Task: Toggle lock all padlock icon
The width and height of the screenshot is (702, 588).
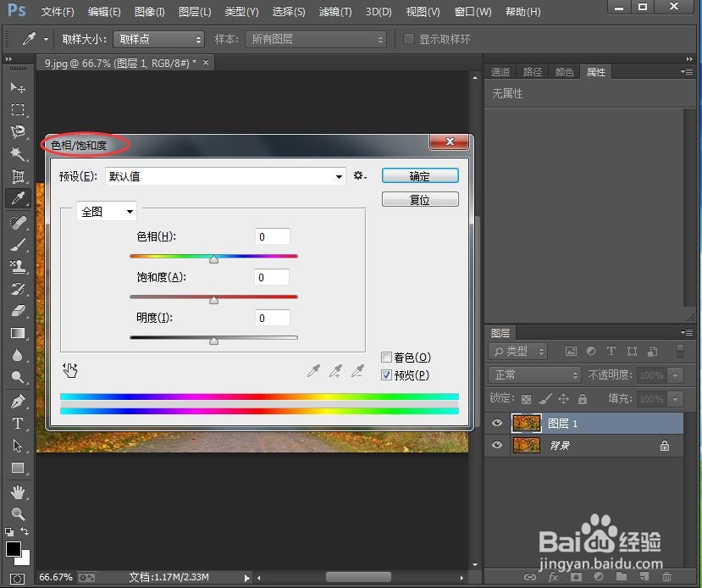Action: click(x=582, y=398)
